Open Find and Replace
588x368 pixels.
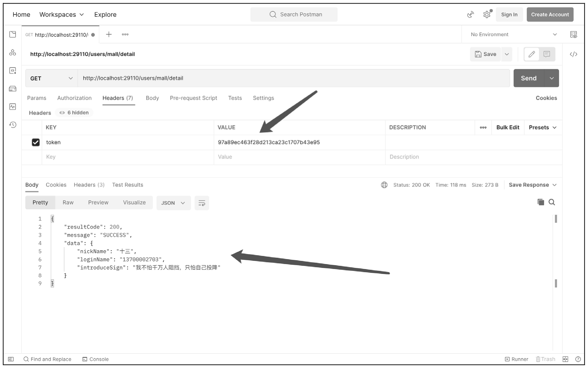click(x=47, y=359)
